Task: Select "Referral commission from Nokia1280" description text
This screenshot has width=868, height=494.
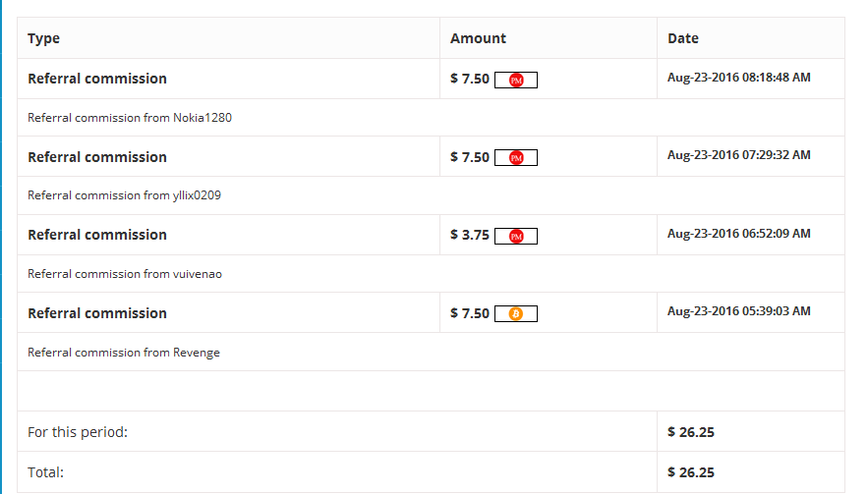Action: point(130,118)
